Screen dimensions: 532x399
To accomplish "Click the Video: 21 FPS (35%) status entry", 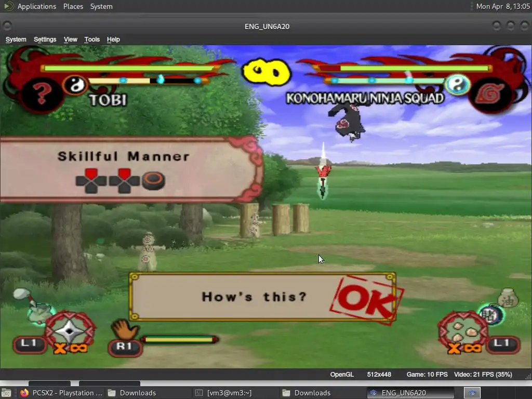I will [x=483, y=374].
